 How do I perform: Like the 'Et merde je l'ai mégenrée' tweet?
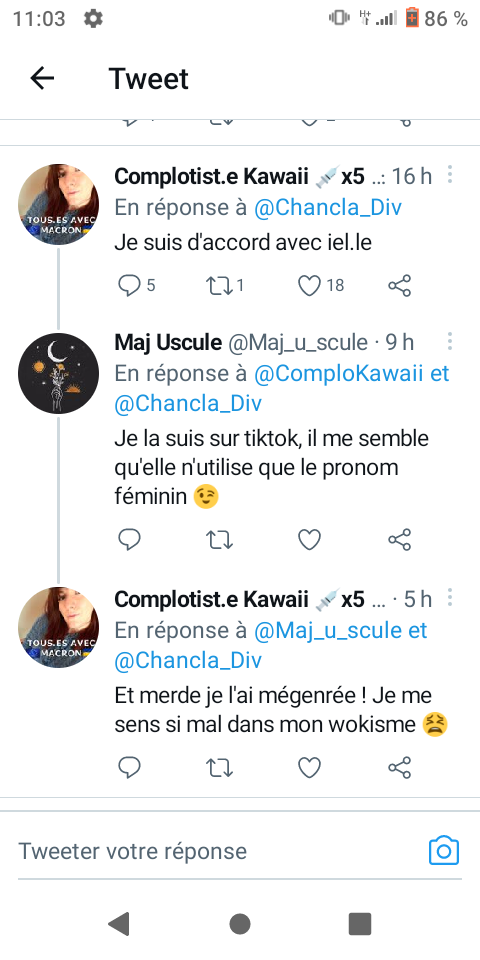click(309, 767)
